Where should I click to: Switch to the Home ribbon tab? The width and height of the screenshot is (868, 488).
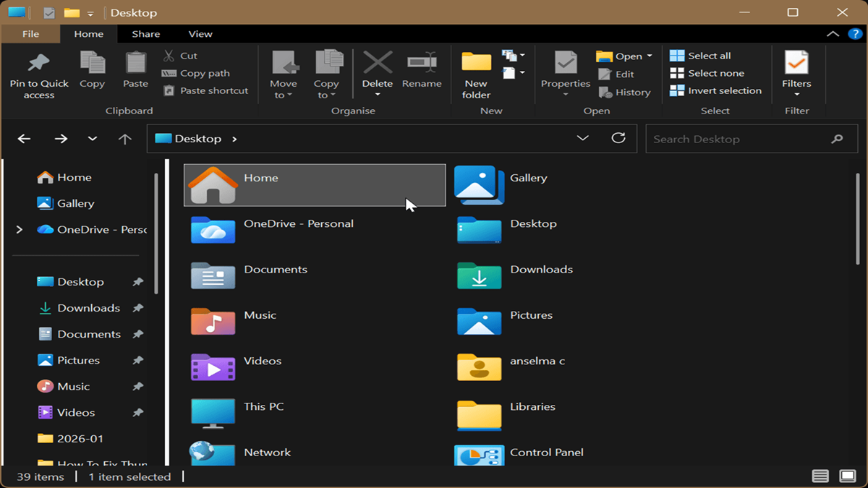89,34
